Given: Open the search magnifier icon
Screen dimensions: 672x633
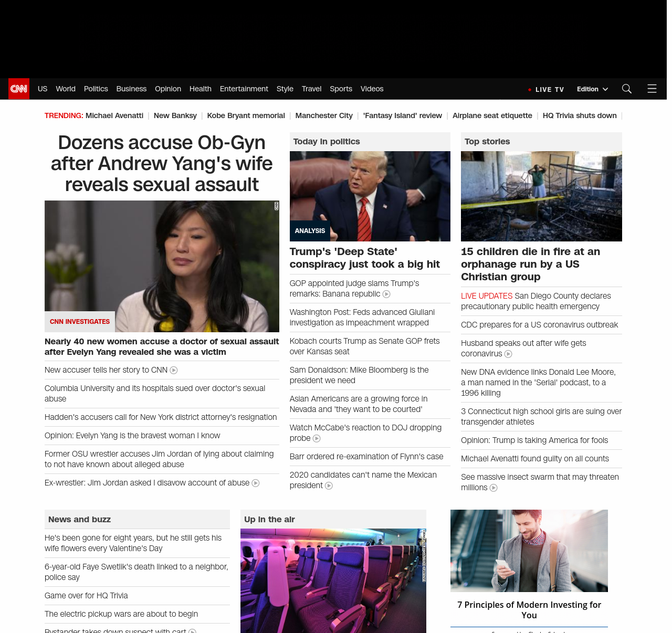Looking at the screenshot, I should tap(626, 89).
